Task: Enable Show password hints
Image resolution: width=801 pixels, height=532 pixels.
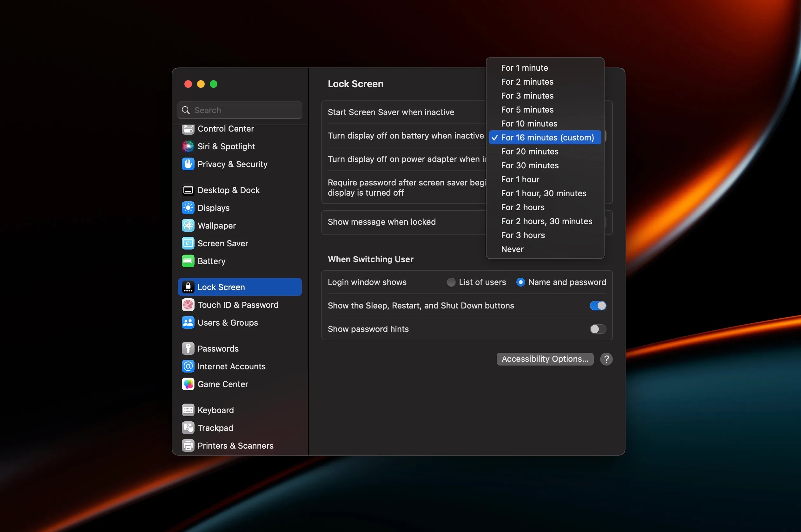Action: coord(598,329)
